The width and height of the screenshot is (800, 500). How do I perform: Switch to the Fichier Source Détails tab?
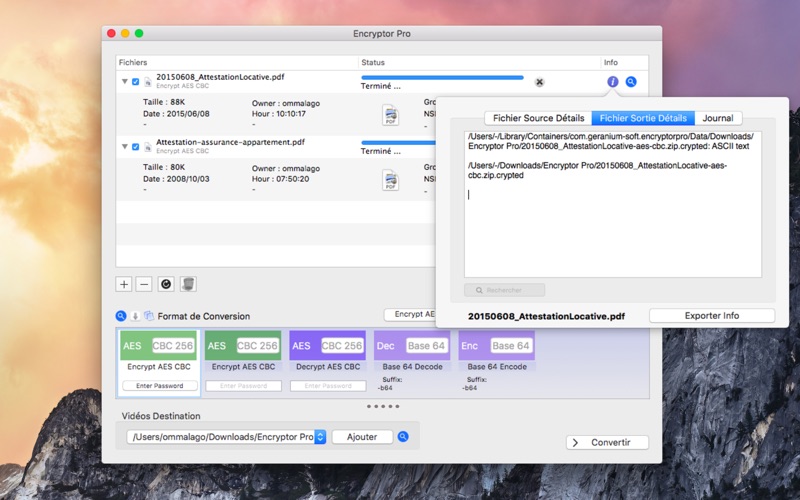point(538,118)
